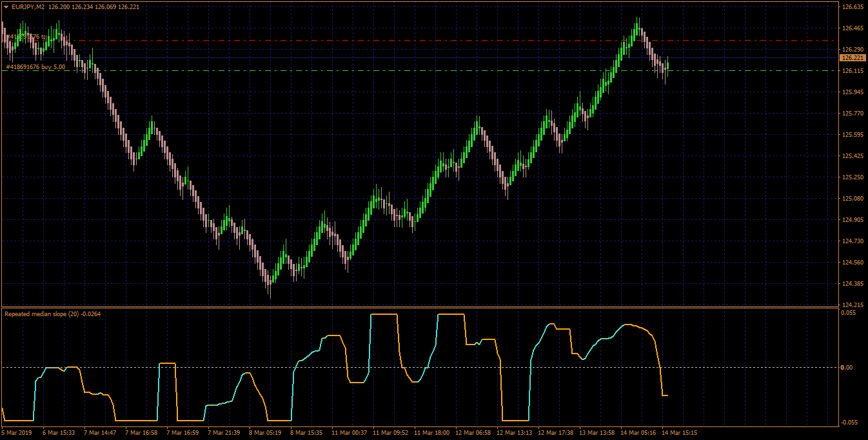Click the 126.635 price on the scale
868x440 pixels.
click(853, 7)
